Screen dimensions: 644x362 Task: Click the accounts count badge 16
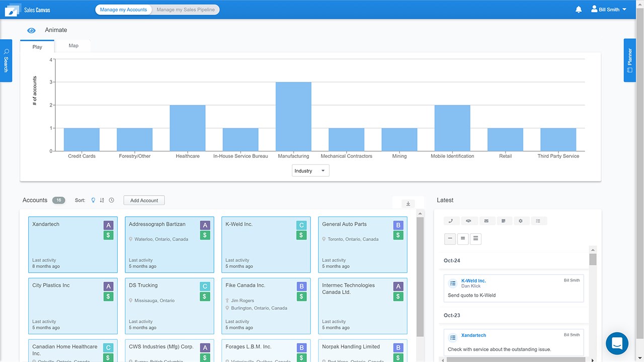pyautogui.click(x=58, y=200)
